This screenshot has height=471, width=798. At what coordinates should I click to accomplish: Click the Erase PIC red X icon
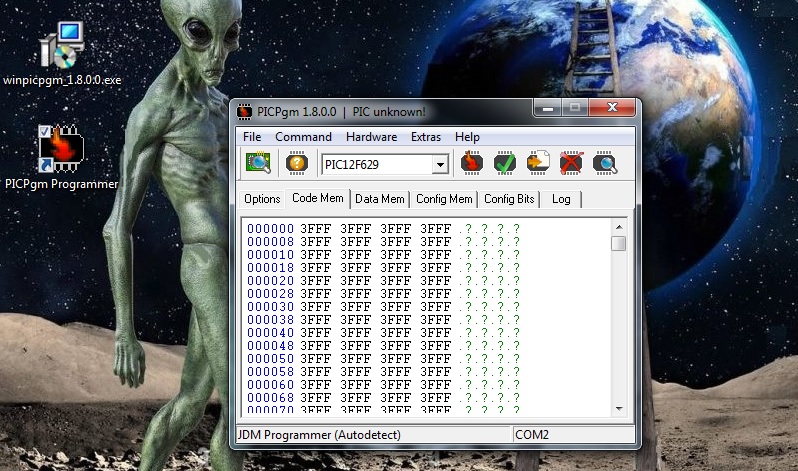pos(571,164)
